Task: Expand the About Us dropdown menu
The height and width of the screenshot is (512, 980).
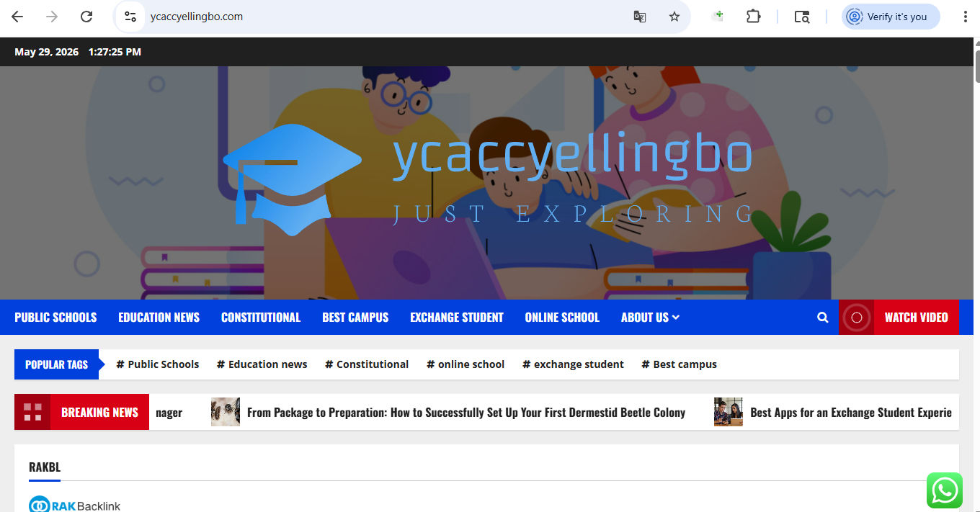Action: point(650,318)
